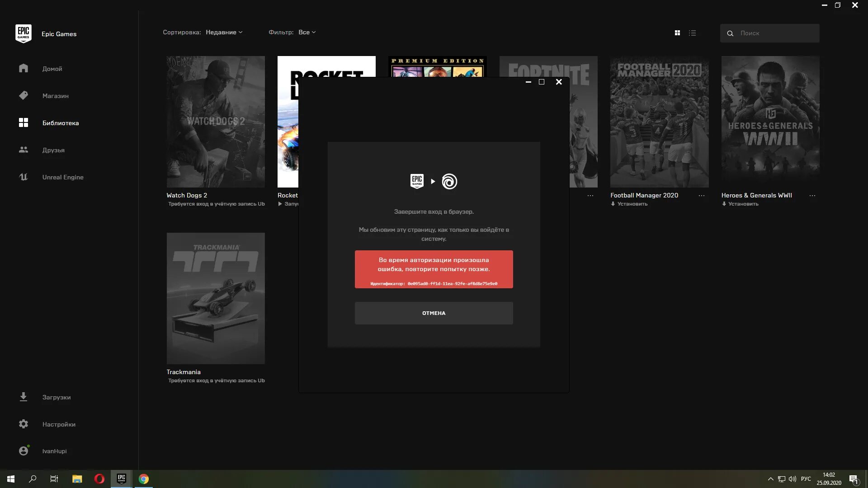Click the grid icon beside Библиотека
This screenshot has width=868, height=488.
pyautogui.click(x=24, y=122)
